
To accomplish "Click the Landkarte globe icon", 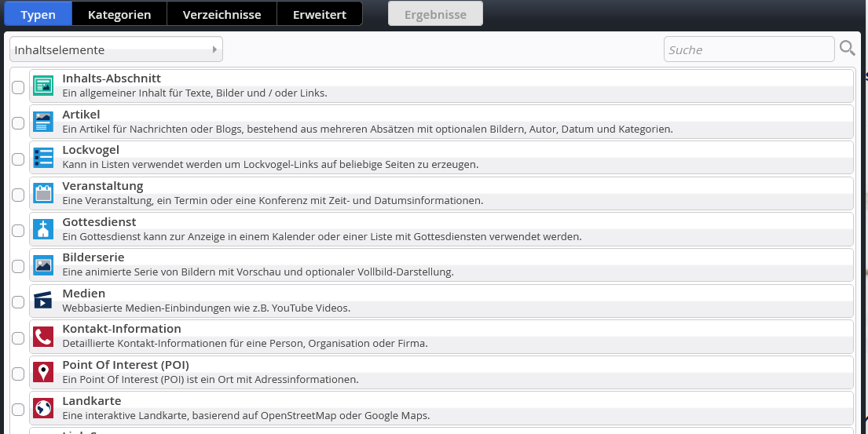I will [x=43, y=408].
